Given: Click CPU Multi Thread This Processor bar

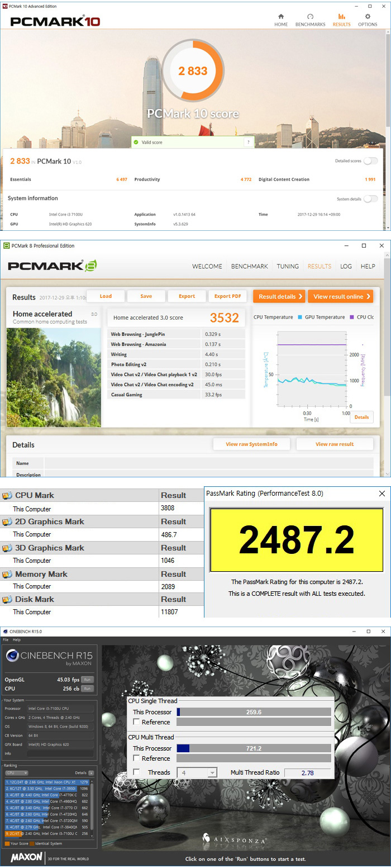Looking at the screenshot, I should click(254, 748).
